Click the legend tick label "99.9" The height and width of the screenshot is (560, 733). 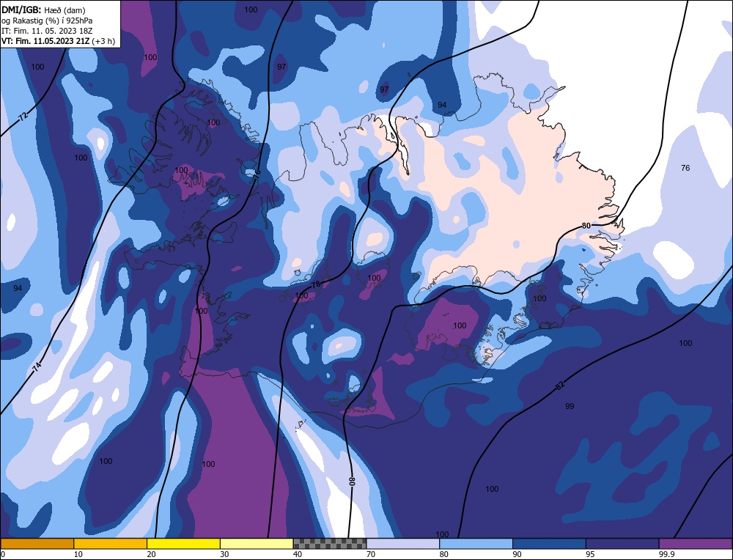click(x=666, y=554)
